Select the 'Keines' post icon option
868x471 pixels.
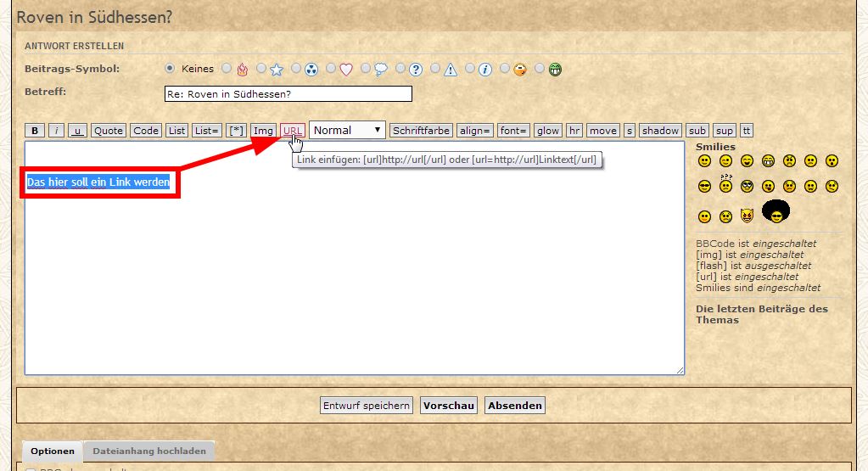click(170, 69)
